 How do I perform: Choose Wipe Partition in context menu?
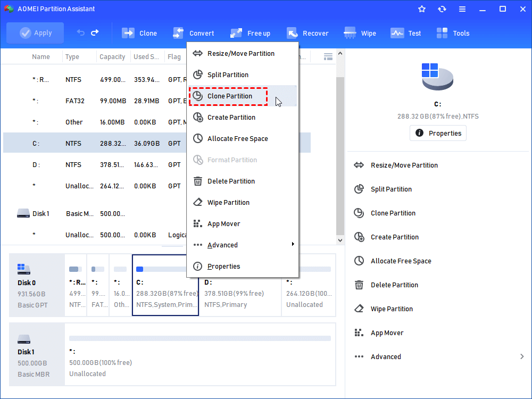(243, 203)
